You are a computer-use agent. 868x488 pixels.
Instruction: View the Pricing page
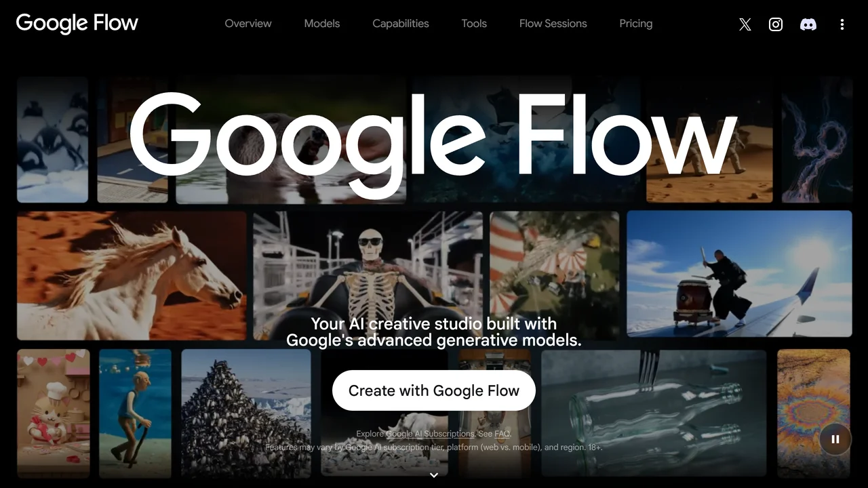click(636, 23)
